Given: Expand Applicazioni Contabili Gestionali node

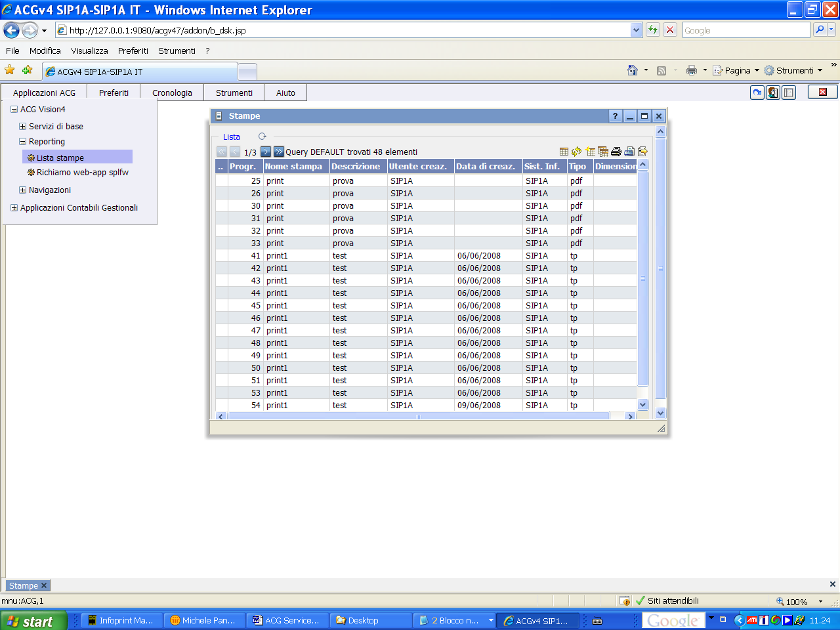Looking at the screenshot, I should 14,208.
